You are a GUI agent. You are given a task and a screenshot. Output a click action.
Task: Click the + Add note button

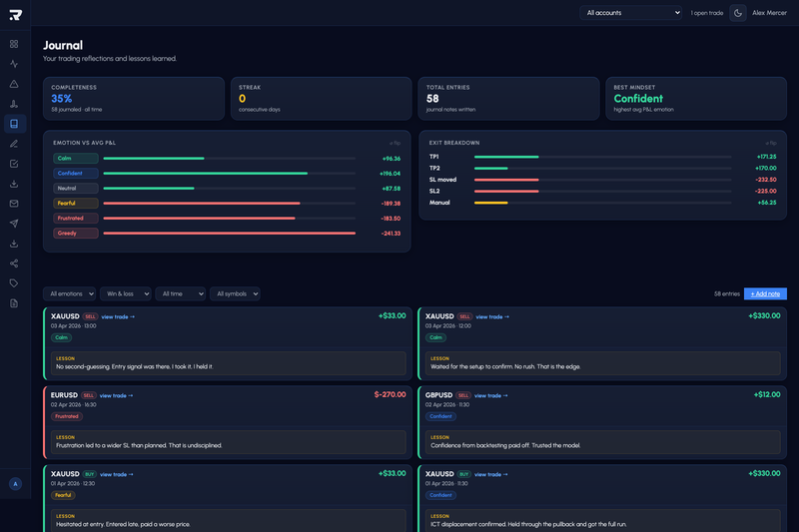[765, 293]
